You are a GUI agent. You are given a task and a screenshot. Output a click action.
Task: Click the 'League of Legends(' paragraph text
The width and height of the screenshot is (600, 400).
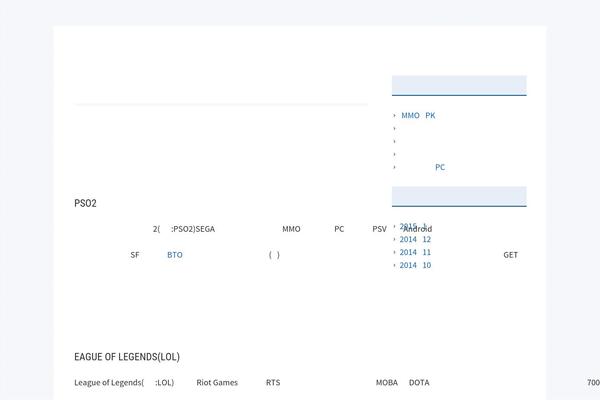(x=109, y=382)
